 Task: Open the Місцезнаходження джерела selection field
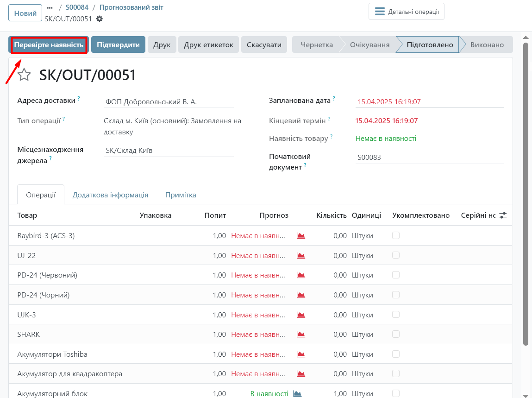click(169, 151)
